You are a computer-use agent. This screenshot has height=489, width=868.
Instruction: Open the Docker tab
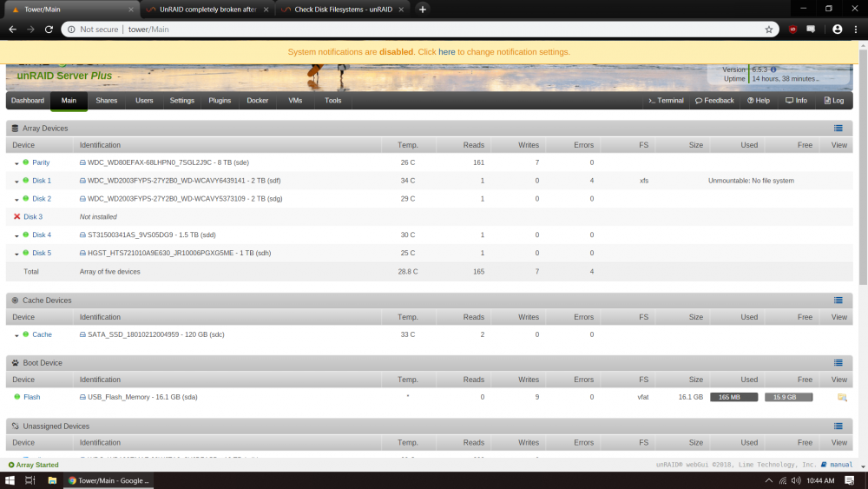[x=258, y=101]
